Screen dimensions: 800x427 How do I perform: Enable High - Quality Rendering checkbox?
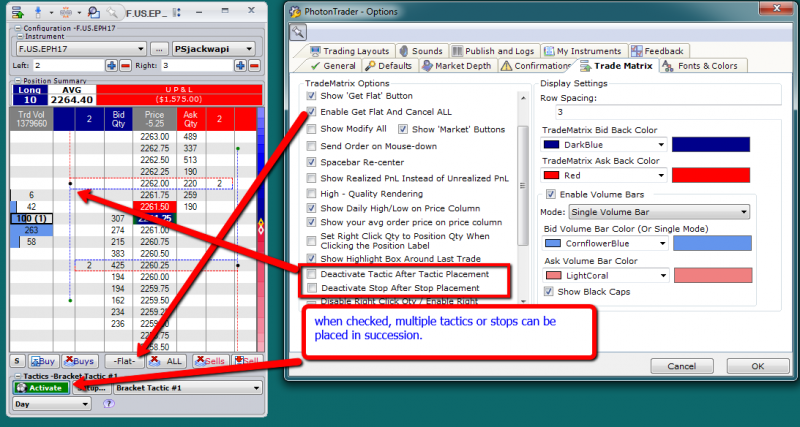[x=311, y=193]
